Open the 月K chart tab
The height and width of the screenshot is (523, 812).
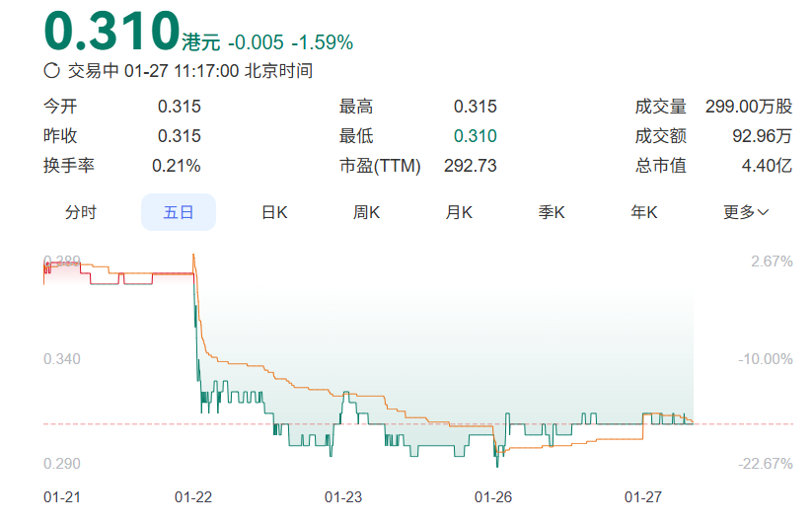pos(459,212)
